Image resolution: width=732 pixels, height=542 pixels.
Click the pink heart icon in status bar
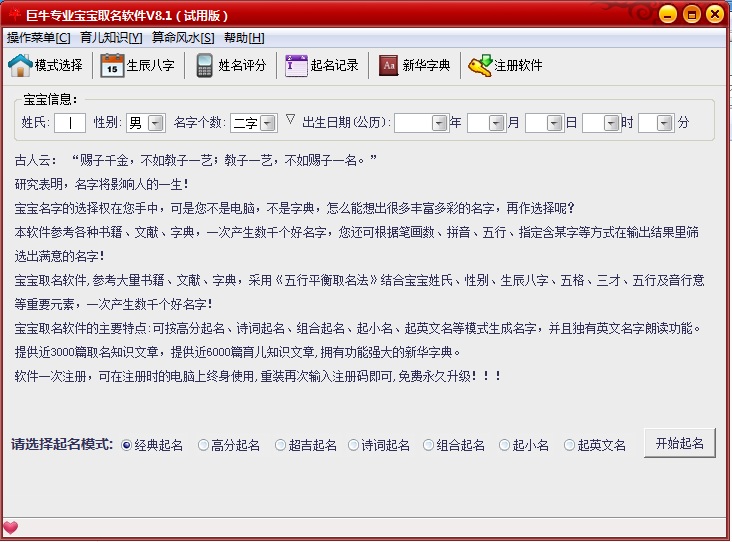(11, 527)
